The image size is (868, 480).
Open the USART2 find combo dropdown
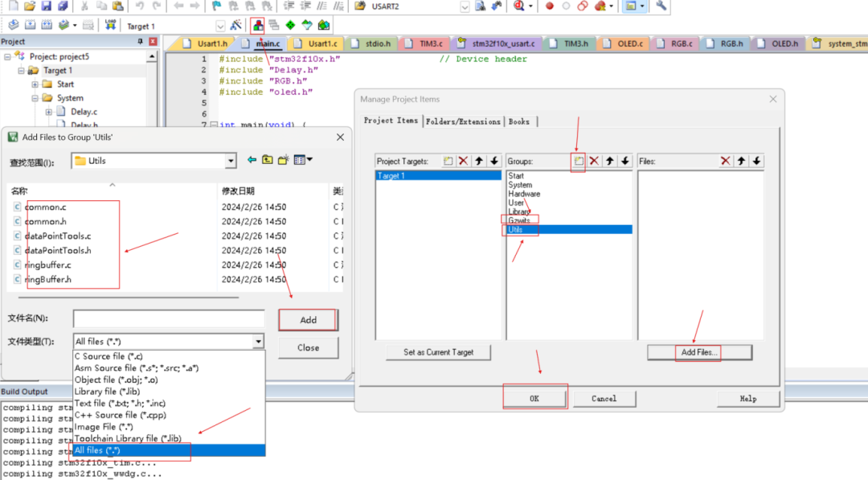[x=465, y=6]
